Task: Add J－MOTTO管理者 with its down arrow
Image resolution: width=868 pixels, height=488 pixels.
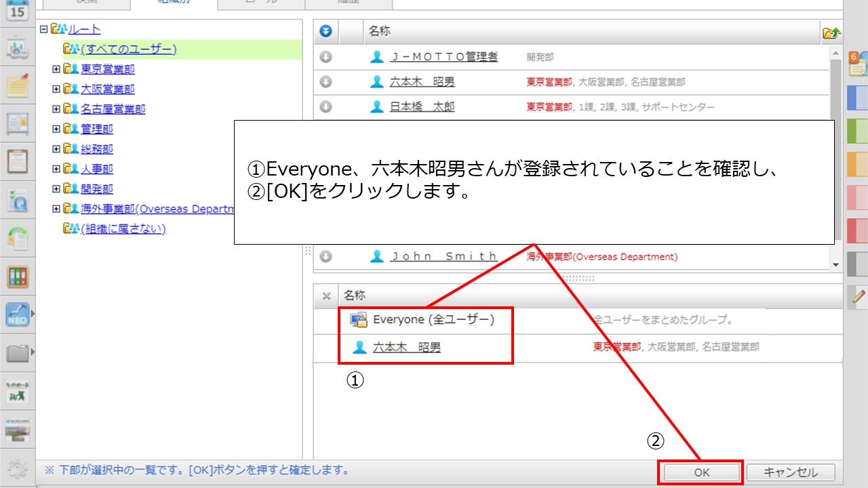Action: [326, 57]
